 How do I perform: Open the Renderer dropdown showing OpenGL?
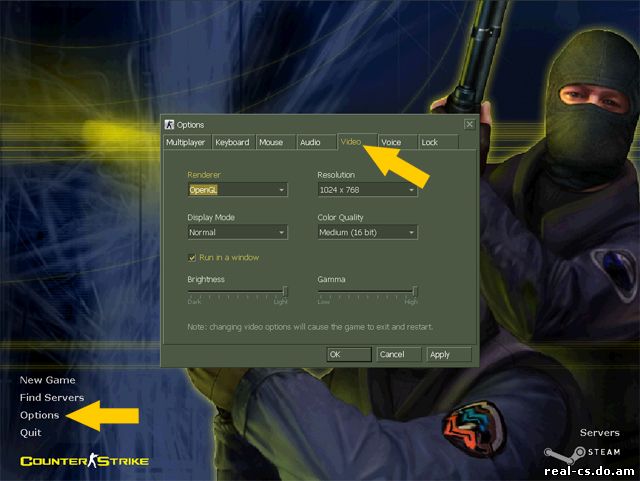(x=238, y=190)
